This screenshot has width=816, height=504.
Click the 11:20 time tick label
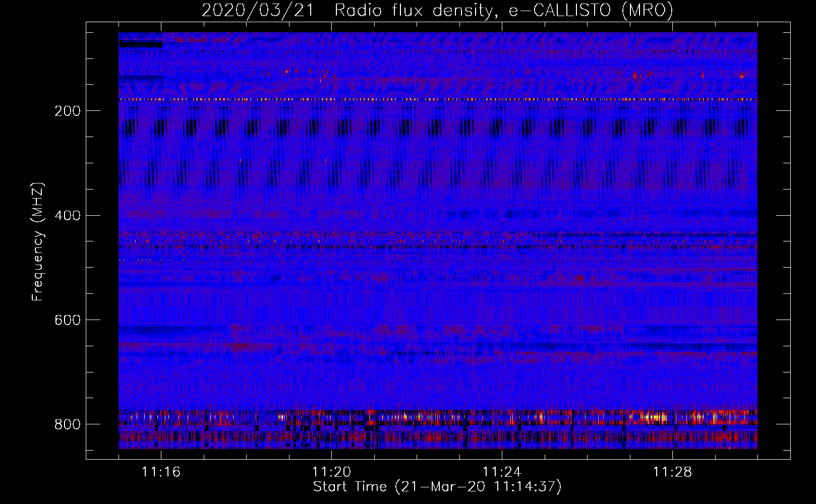coord(331,472)
